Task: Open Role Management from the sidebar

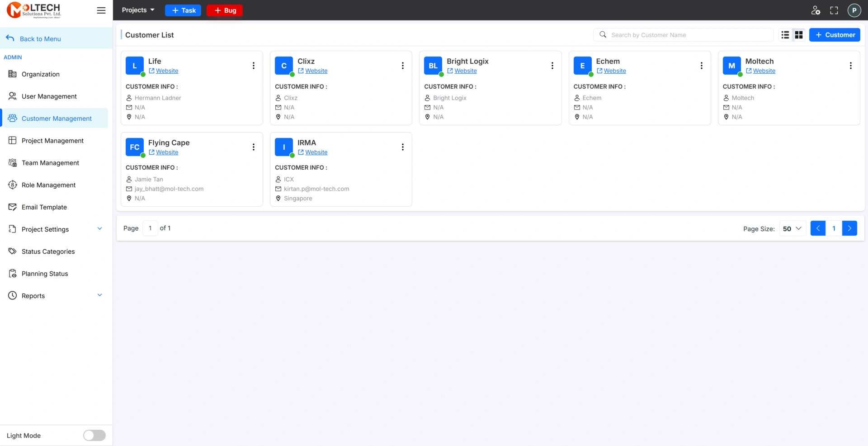Action: 49,185
